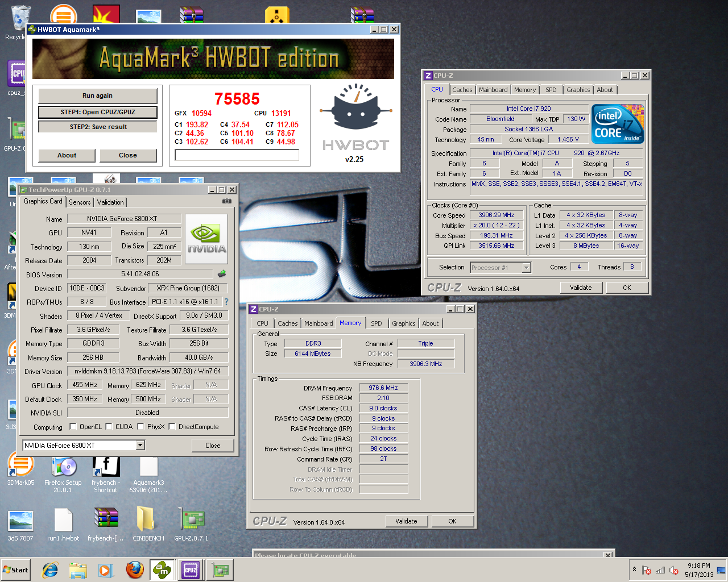Image resolution: width=728 pixels, height=582 pixels.
Task: Enable the PhysX checkbox
Action: coord(140,427)
